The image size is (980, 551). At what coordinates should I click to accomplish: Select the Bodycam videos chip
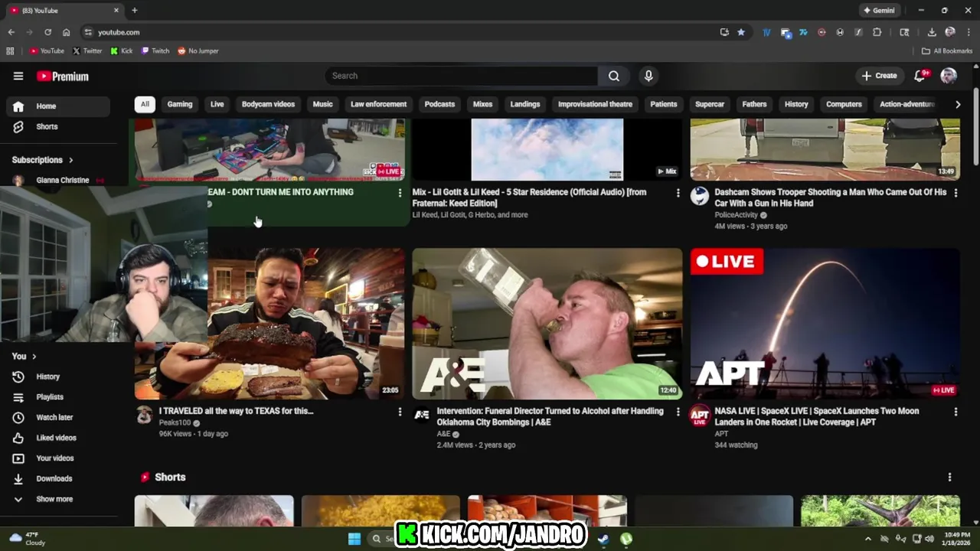tap(268, 104)
